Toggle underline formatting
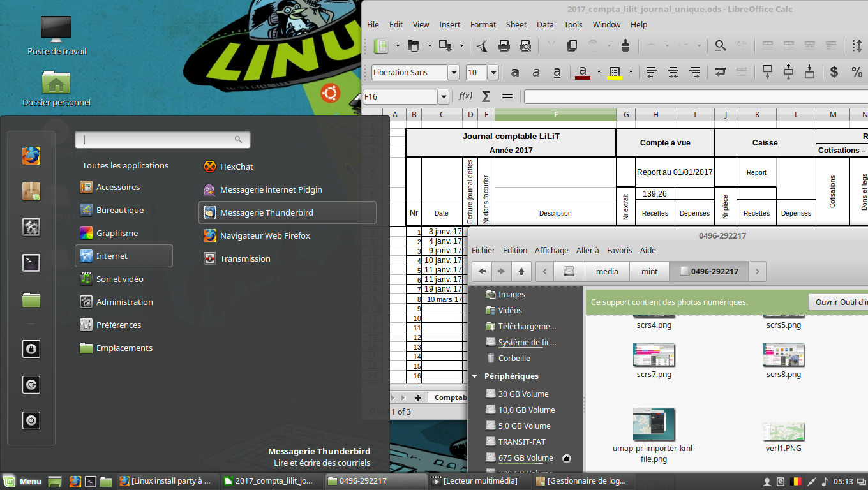This screenshot has width=868, height=490. [x=557, y=72]
